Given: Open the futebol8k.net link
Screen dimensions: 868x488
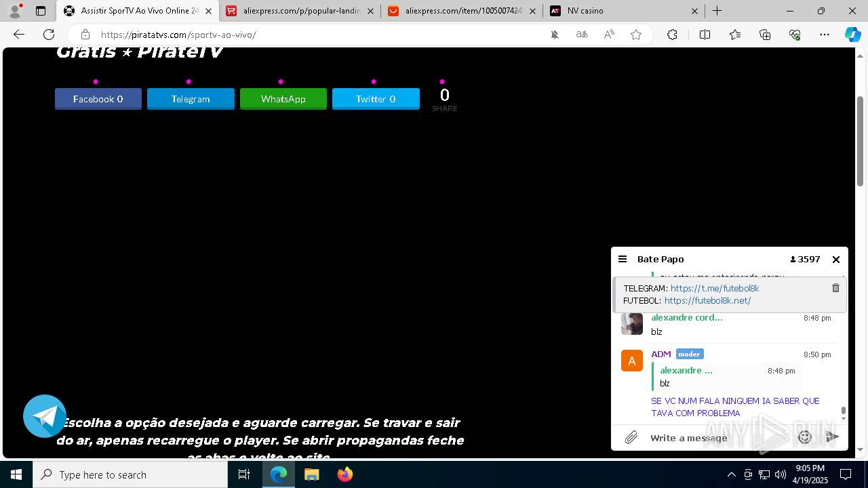Looking at the screenshot, I should tap(707, 300).
